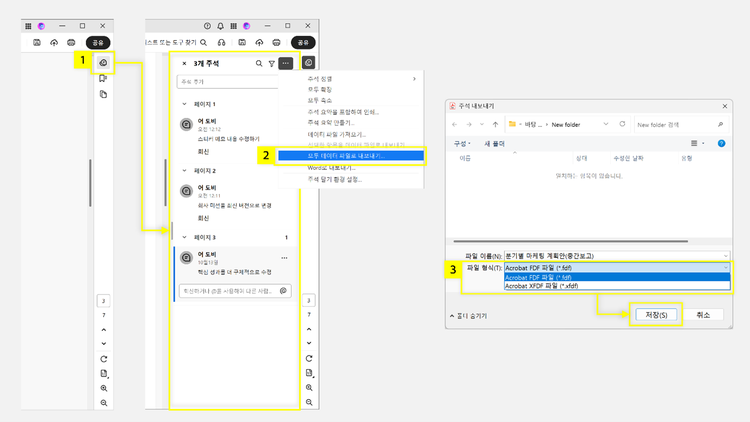Rotate page icon in middle window sidebar
The height and width of the screenshot is (422, 750).
[x=309, y=358]
